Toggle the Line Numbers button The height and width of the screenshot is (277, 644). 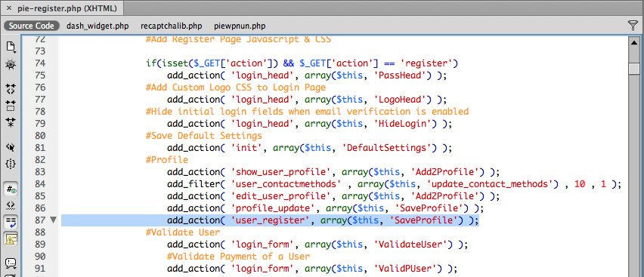[11, 189]
